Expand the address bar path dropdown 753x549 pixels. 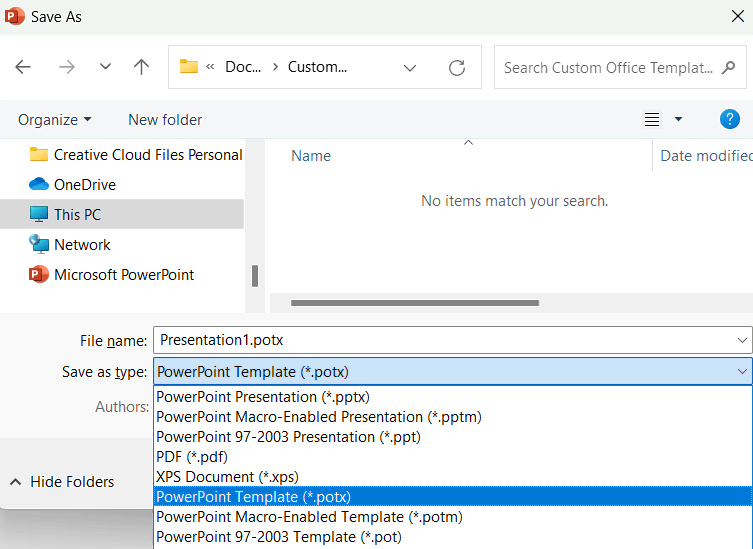tap(410, 68)
